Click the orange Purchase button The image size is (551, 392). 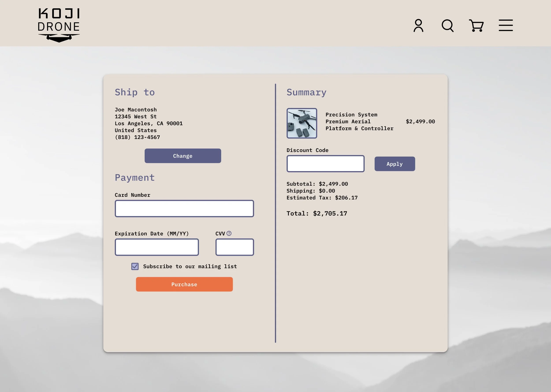pyautogui.click(x=184, y=284)
